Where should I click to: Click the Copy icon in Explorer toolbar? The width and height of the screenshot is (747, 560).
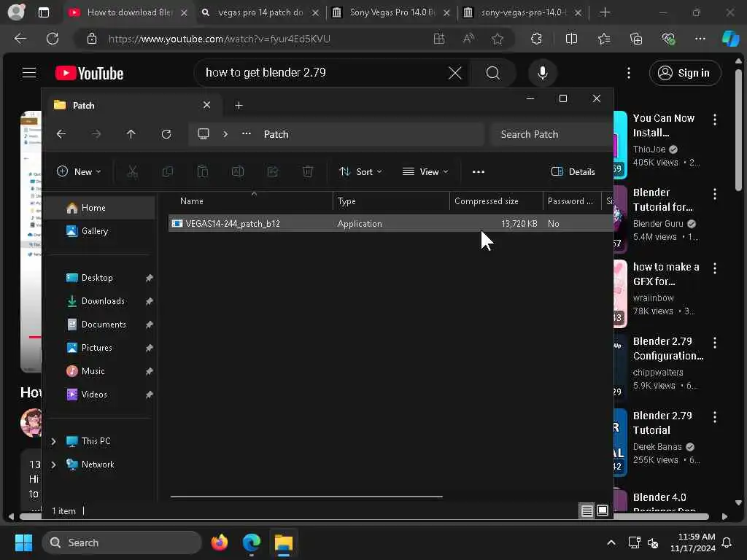point(168,171)
